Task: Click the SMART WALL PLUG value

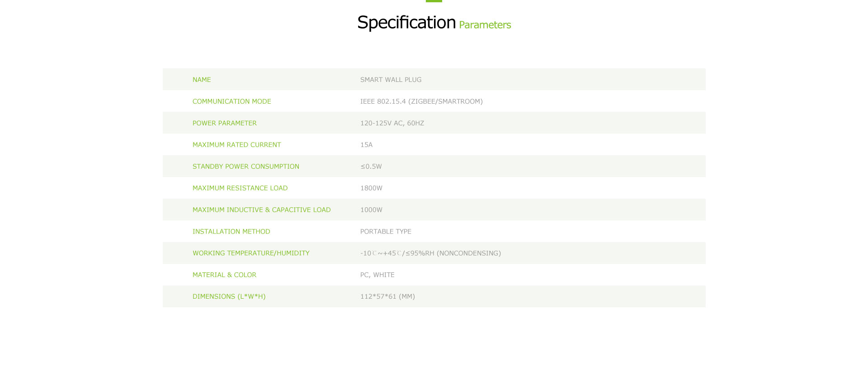Action: tap(391, 80)
